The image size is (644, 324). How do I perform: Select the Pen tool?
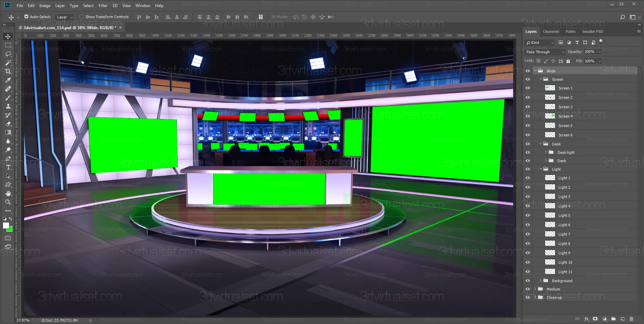8,158
